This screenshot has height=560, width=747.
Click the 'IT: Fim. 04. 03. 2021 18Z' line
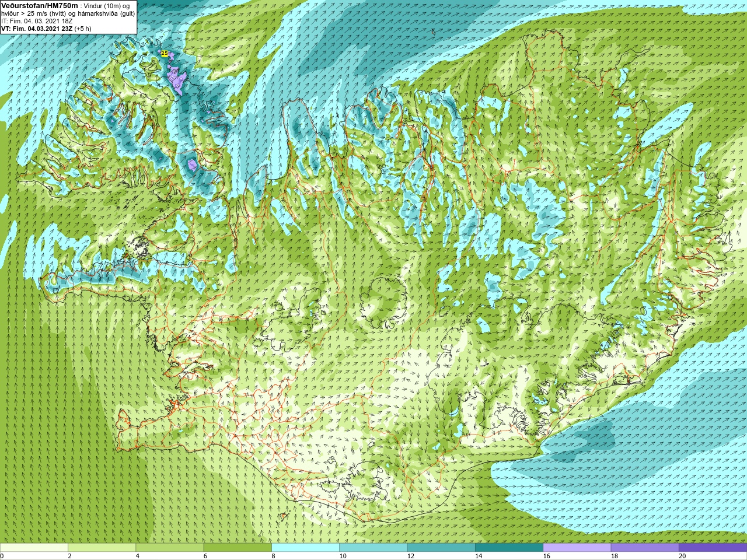click(37, 21)
